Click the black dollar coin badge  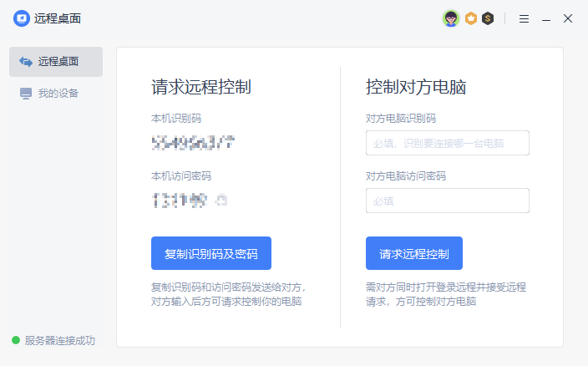click(488, 18)
